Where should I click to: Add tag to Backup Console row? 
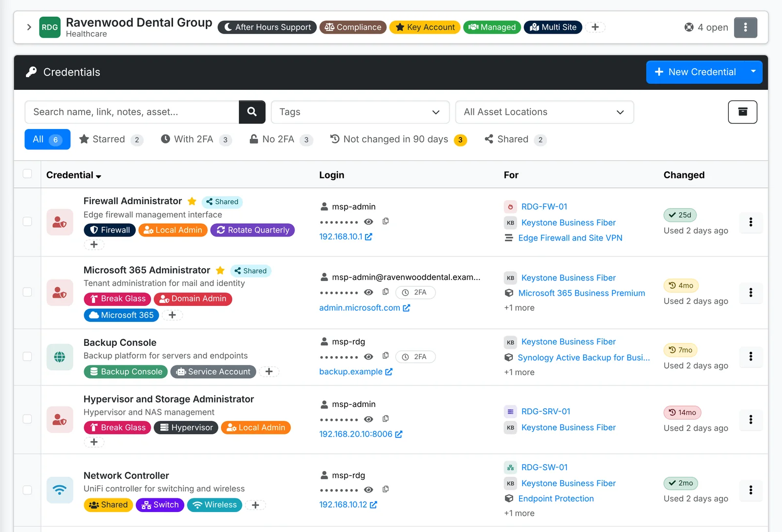(x=269, y=372)
